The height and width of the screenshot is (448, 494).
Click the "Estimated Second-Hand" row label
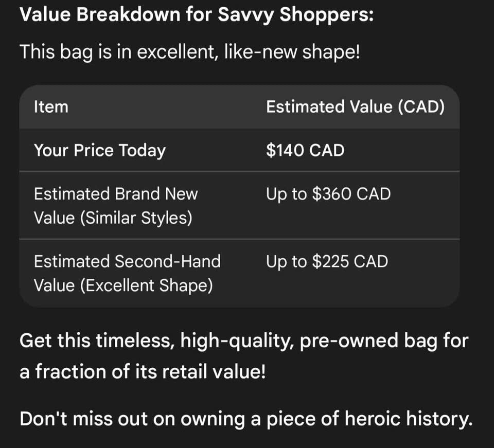point(127,261)
